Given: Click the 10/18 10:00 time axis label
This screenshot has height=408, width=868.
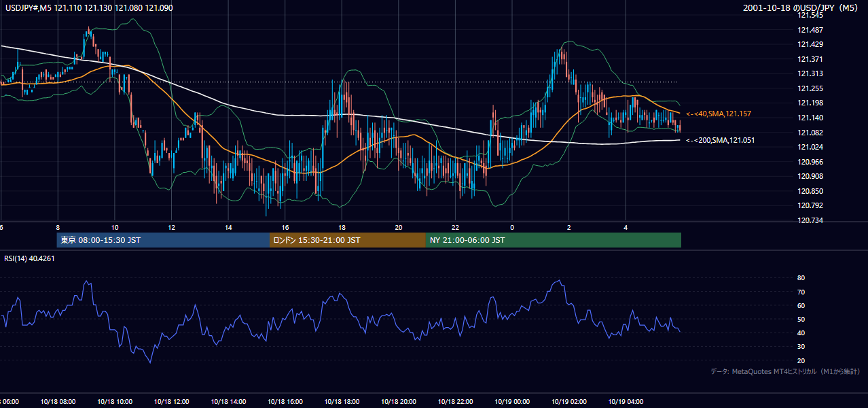Looking at the screenshot, I should (x=114, y=401).
